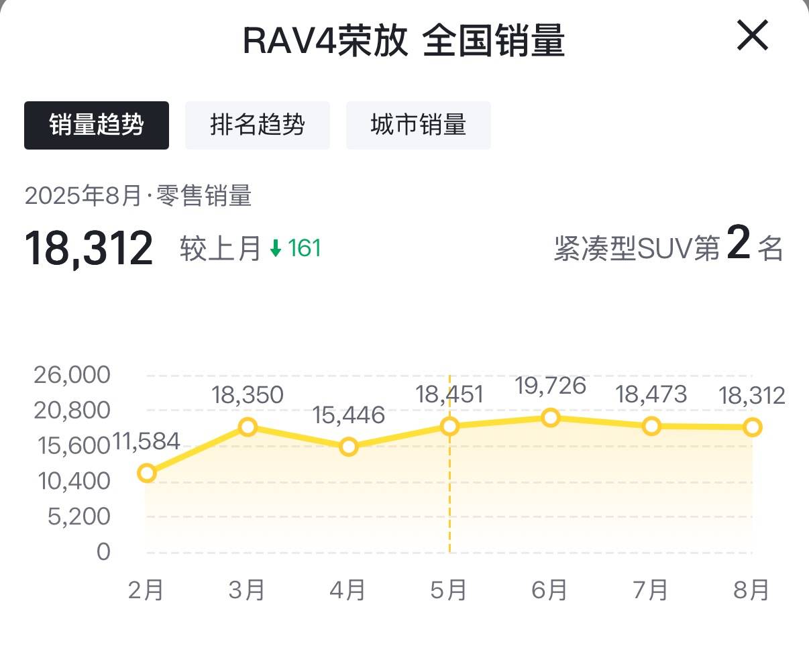The width and height of the screenshot is (809, 672).
Task: Click the 26,000 y-axis label
Action: click(72, 375)
